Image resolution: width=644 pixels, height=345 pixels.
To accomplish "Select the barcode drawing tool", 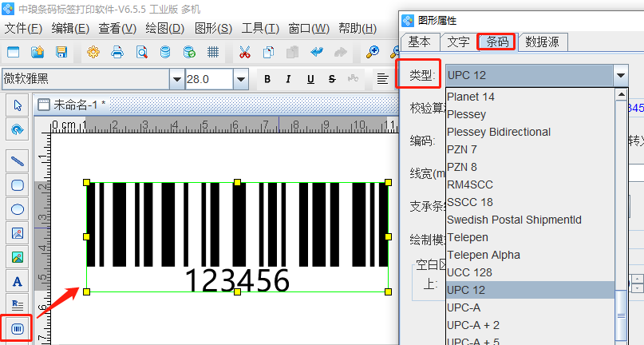I will click(17, 328).
